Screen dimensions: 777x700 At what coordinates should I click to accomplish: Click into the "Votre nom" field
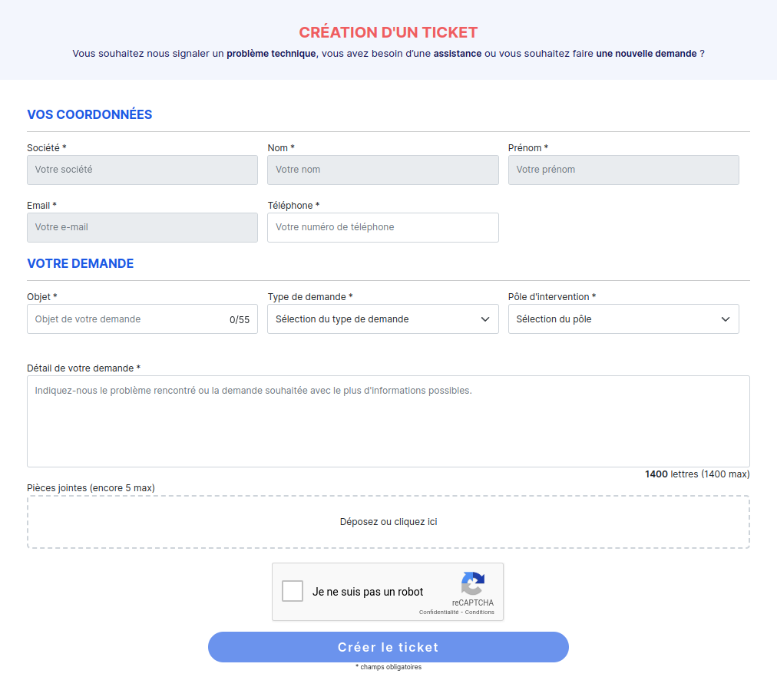click(382, 170)
